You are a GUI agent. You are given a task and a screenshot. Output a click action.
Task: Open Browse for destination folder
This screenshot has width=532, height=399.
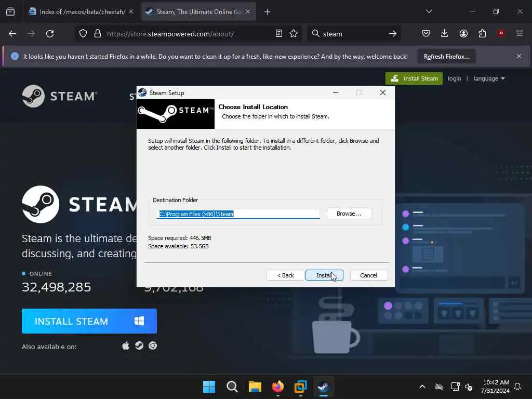(x=349, y=214)
